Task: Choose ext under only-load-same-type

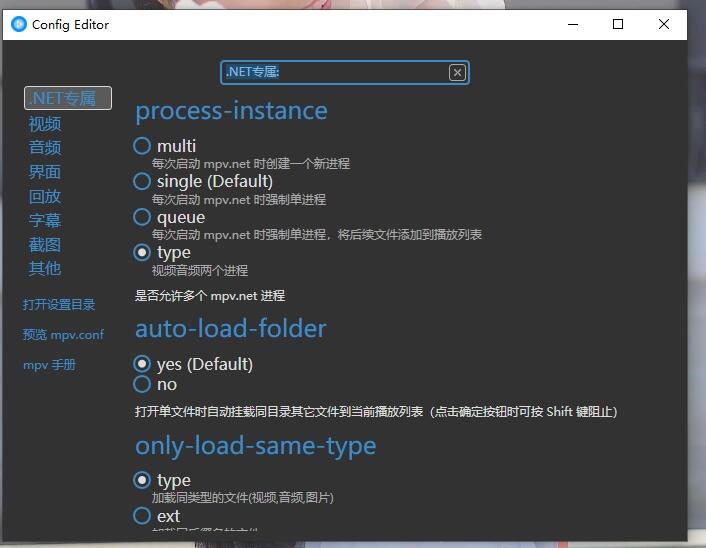Action: click(x=142, y=516)
